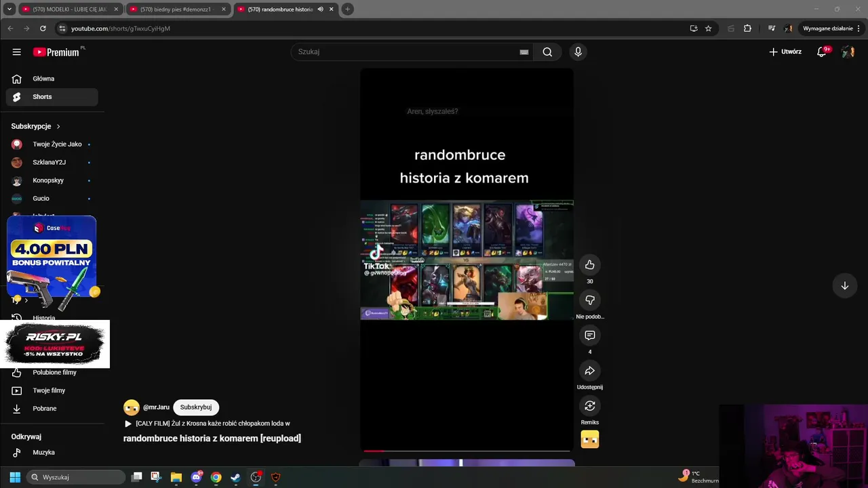Open the @mrJaru channel link
The image size is (868, 488).
(x=156, y=407)
